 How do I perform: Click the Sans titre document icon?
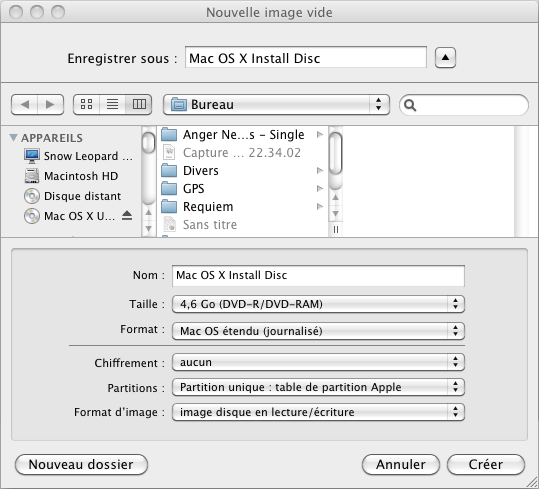[x=169, y=224]
